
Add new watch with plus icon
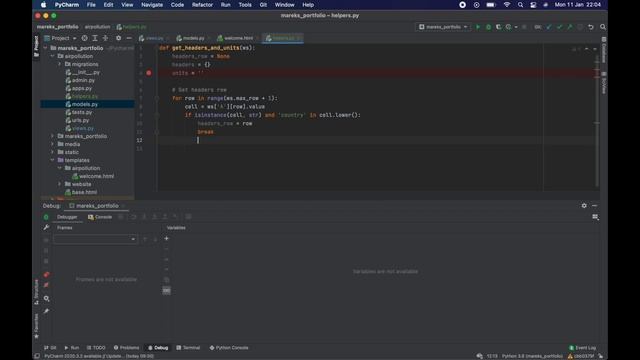pyautogui.click(x=167, y=238)
